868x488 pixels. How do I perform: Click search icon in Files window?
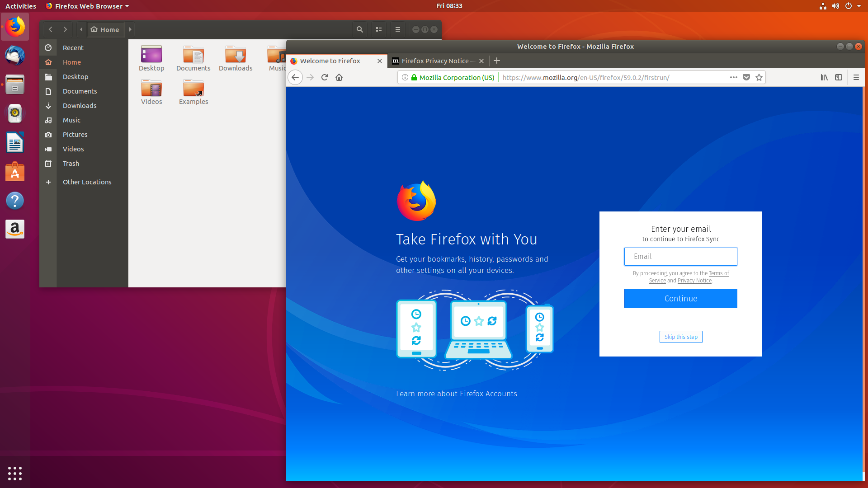360,29
